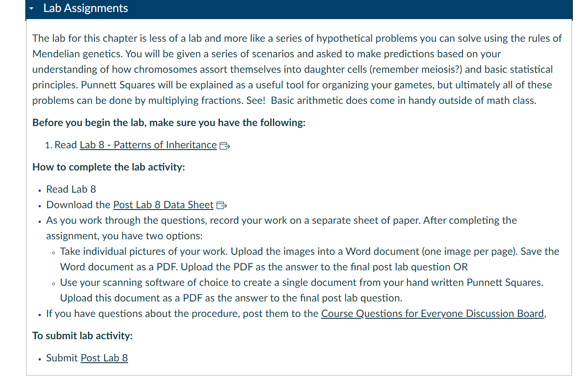Click the intro paragraph about Mendelian genetics
The width and height of the screenshot is (588, 384).
pos(297,69)
